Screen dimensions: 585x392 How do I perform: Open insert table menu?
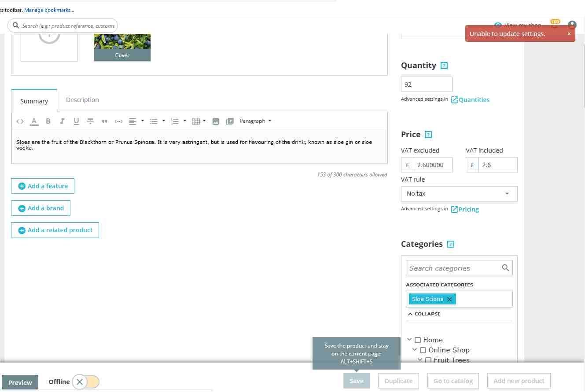199,121
